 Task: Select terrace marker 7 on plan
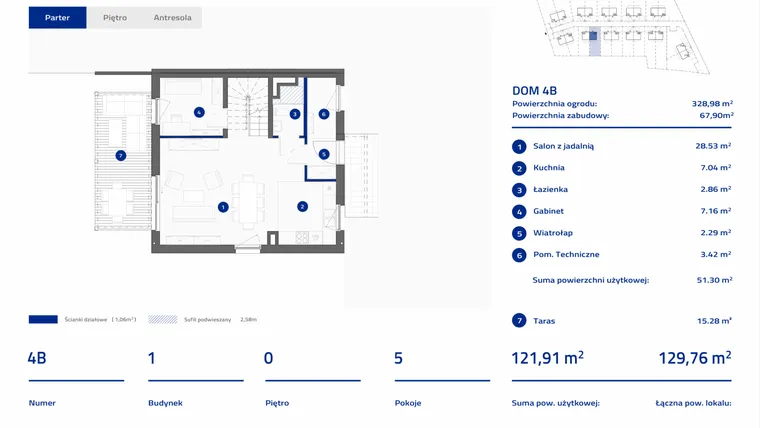pos(121,156)
